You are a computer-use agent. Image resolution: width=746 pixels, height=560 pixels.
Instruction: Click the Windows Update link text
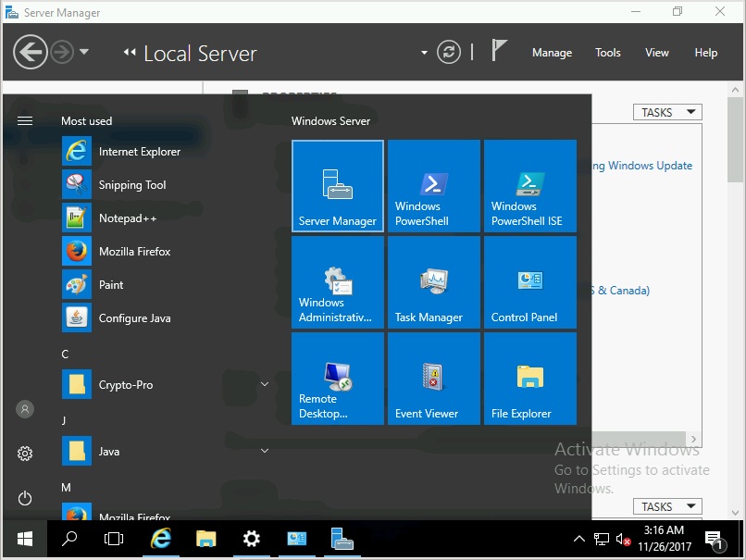coord(642,166)
